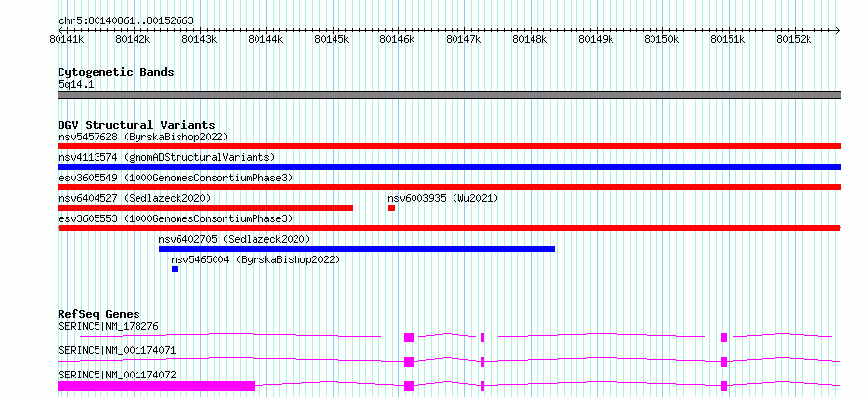Click the SERINC5|NM_001174071 transcript label
This screenshot has height=397, width=868.
click(x=117, y=350)
